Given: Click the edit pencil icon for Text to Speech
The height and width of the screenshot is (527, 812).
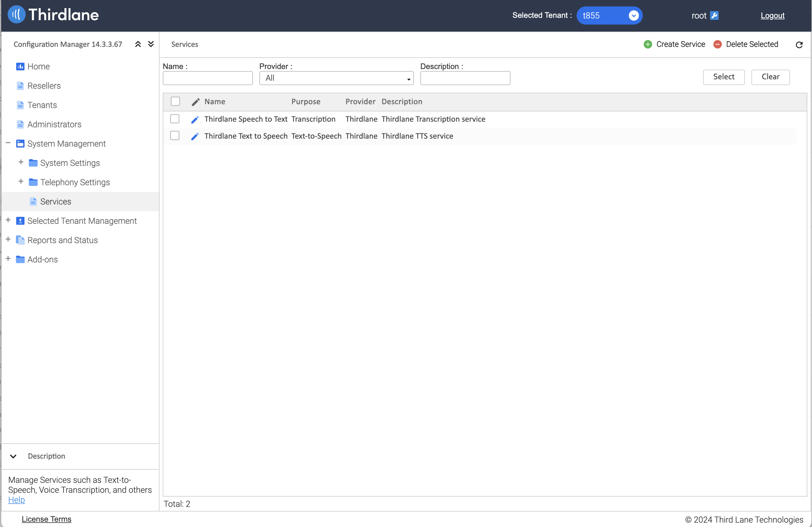Looking at the screenshot, I should 195,136.
